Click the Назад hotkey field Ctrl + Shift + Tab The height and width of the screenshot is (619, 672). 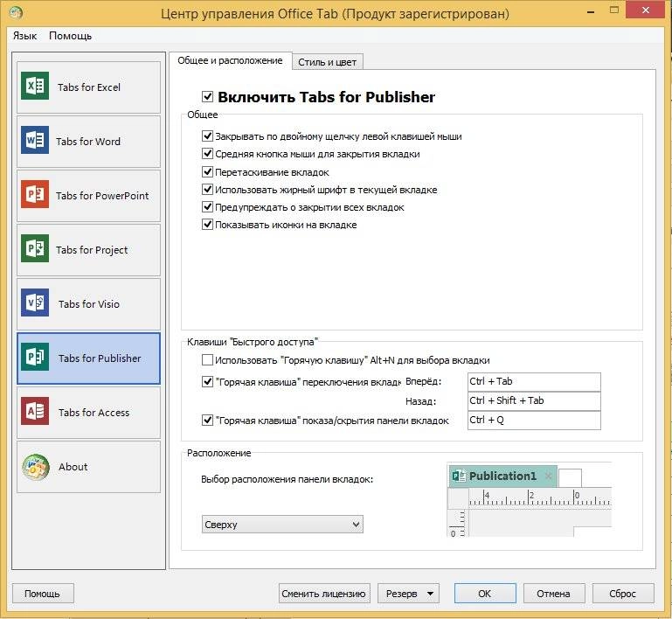tap(534, 400)
